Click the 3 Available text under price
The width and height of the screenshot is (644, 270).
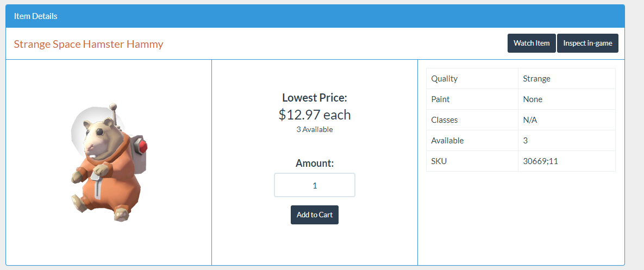tap(314, 129)
